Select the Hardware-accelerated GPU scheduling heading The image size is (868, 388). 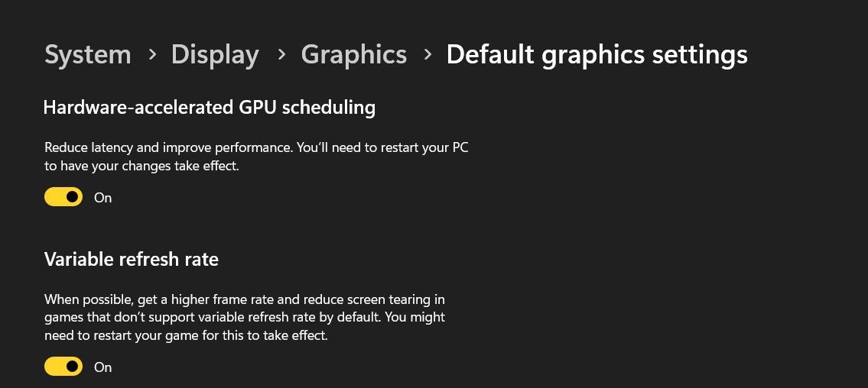210,108
